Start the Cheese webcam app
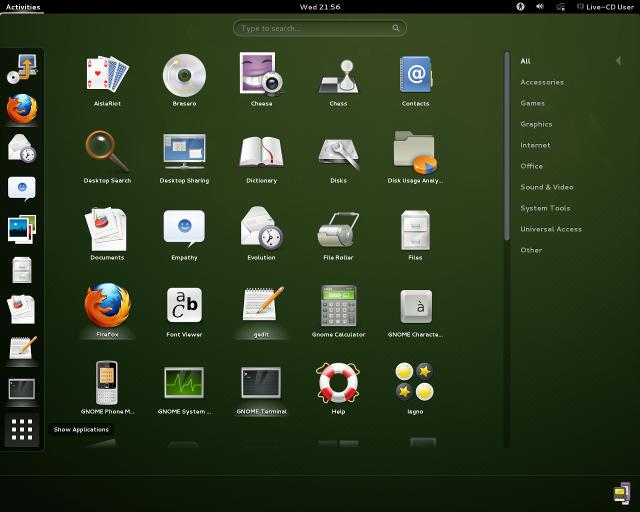640x512 pixels. click(261, 80)
